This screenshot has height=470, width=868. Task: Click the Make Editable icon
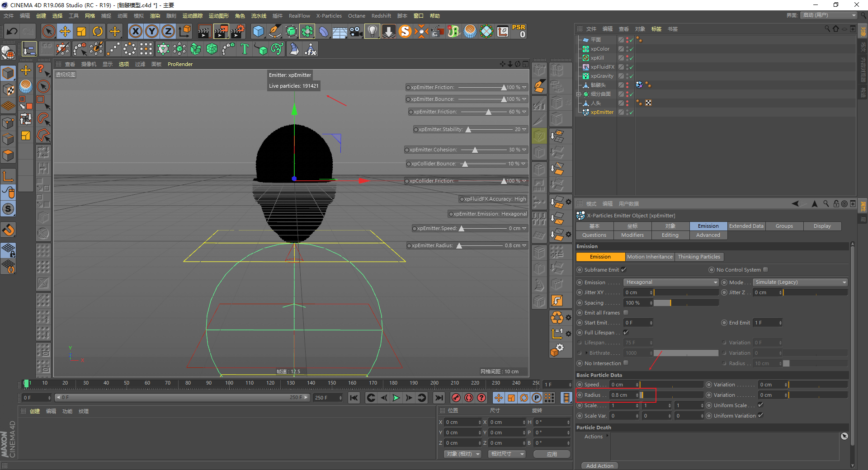(9, 53)
